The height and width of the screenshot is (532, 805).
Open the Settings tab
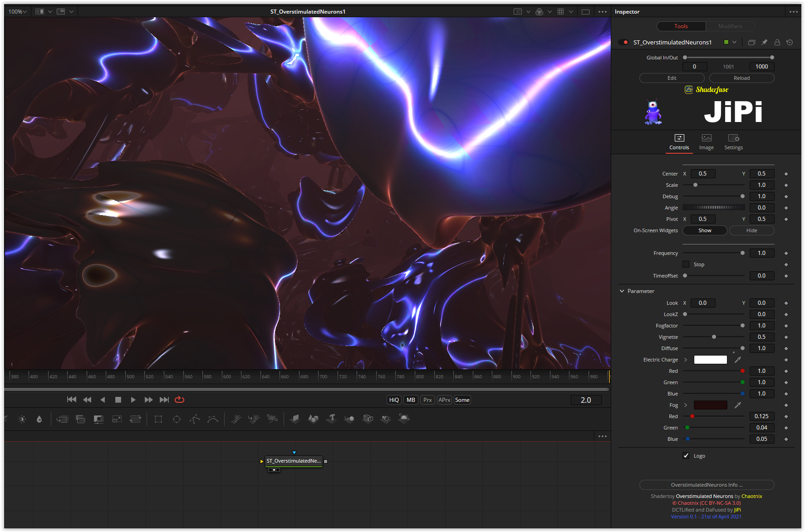[x=733, y=142]
